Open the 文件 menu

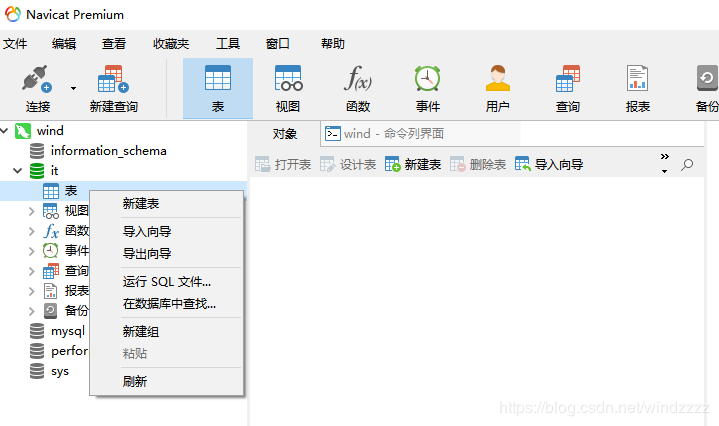(15, 44)
